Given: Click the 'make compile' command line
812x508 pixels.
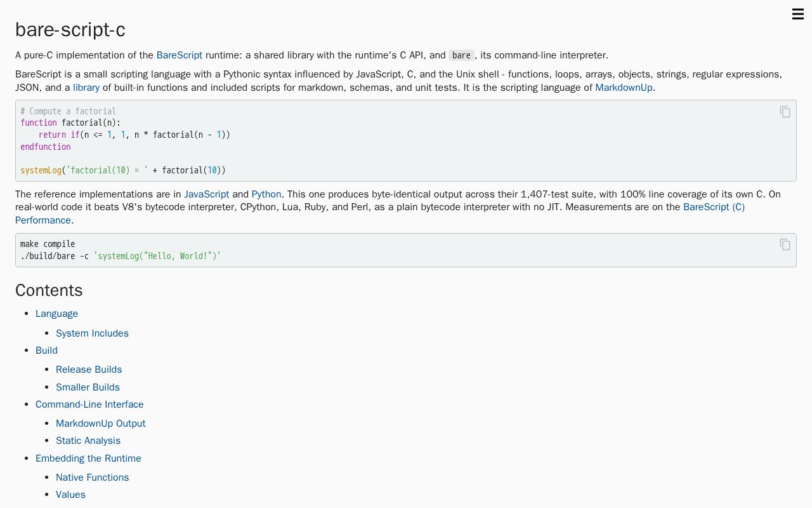Looking at the screenshot, I should point(48,244).
